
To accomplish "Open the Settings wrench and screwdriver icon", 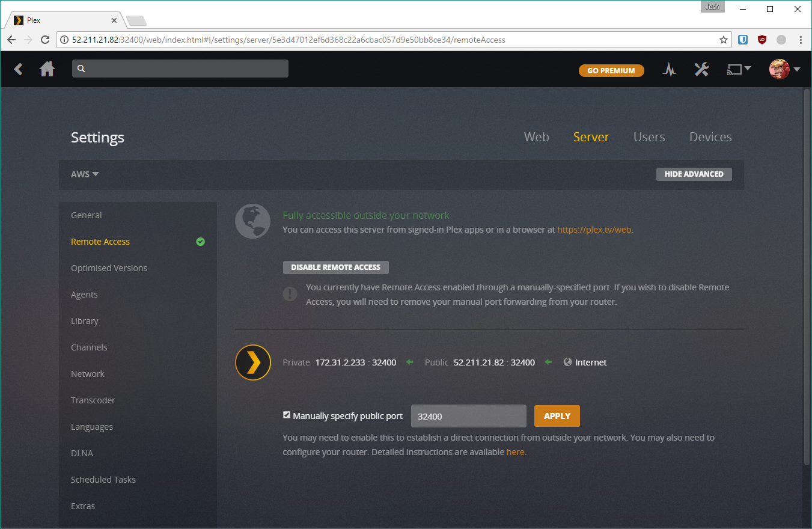I will pyautogui.click(x=701, y=70).
